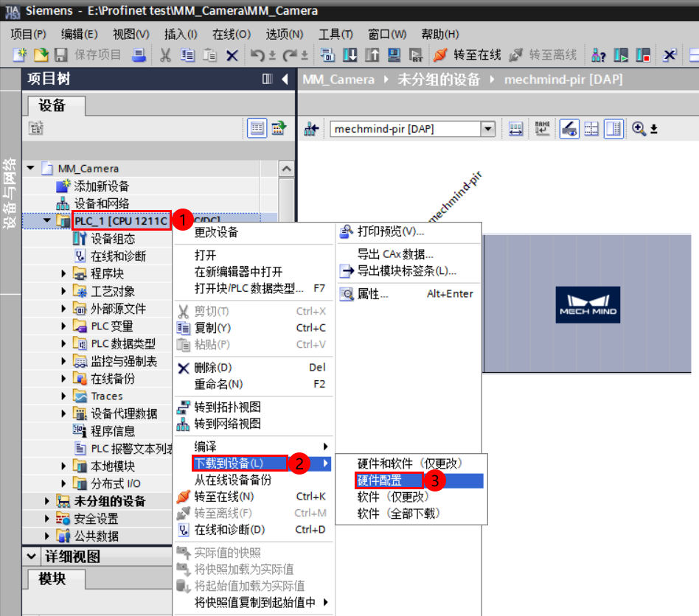Click the Undo icon in the toolbar
Viewport: 699px width, 616px height.
coord(257,55)
